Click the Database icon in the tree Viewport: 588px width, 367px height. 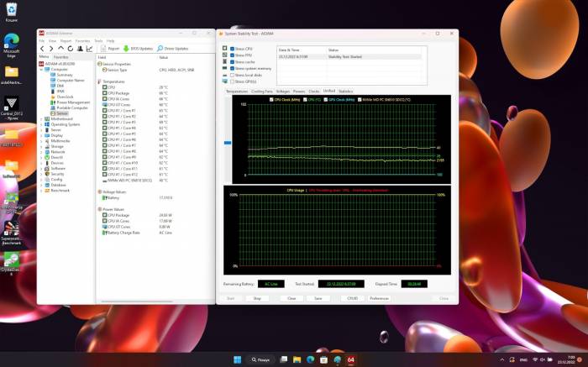(x=47, y=186)
